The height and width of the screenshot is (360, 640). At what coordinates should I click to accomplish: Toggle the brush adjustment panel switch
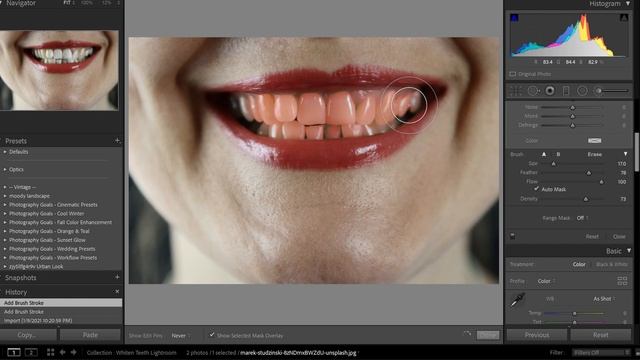tap(513, 236)
